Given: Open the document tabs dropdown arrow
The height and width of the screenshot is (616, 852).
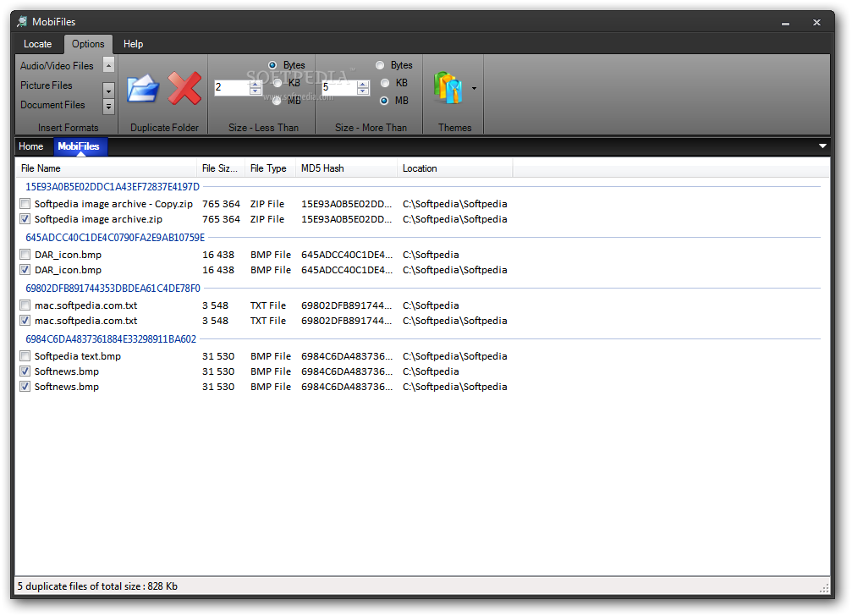Looking at the screenshot, I should point(822,146).
